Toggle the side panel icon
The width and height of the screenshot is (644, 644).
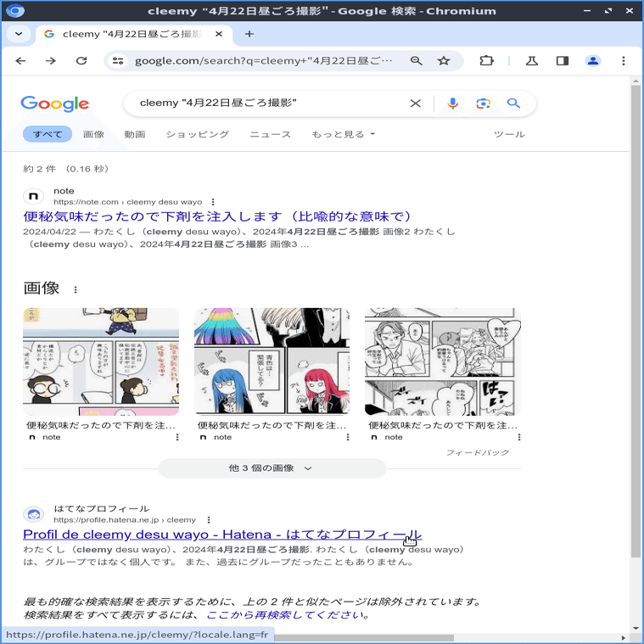[x=563, y=61]
